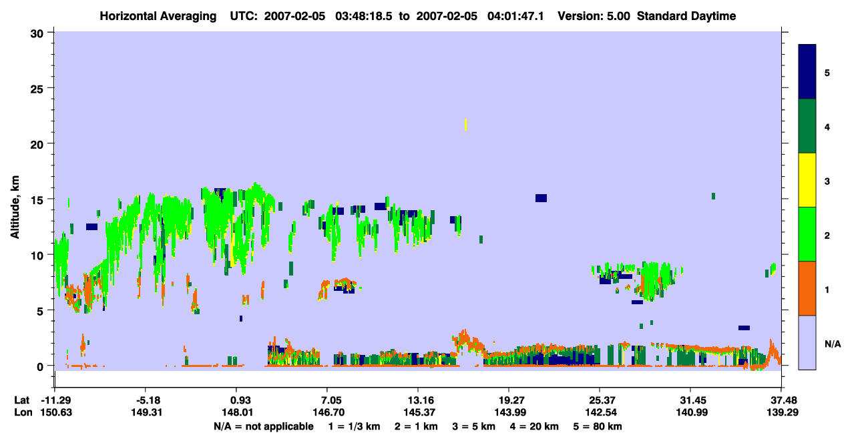Click the isolated dark blue block above latitude 19.27
868x445 pixels.
541,197
